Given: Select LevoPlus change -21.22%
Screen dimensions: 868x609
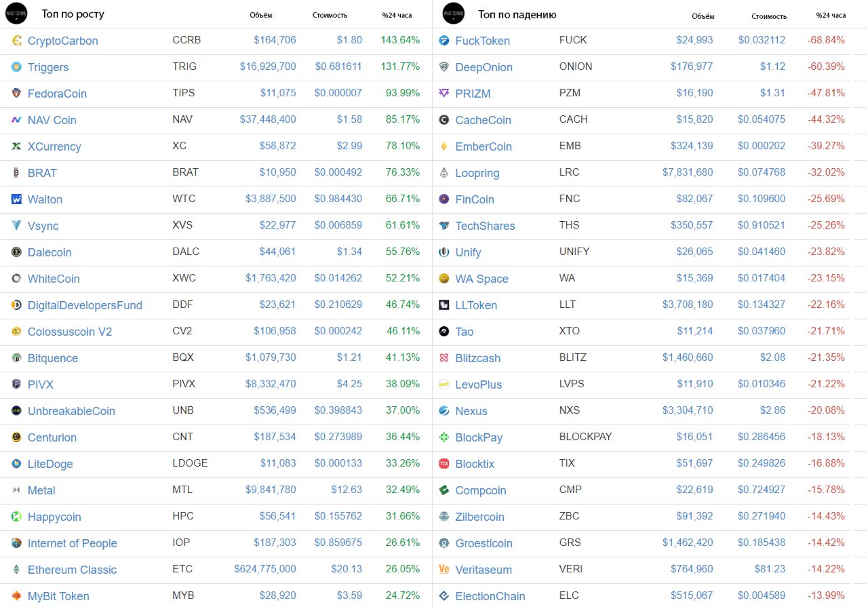Looking at the screenshot, I should click(826, 384).
